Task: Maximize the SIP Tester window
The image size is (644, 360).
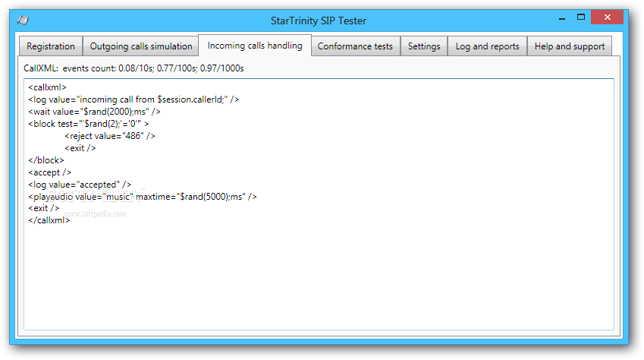Action: coord(581,17)
